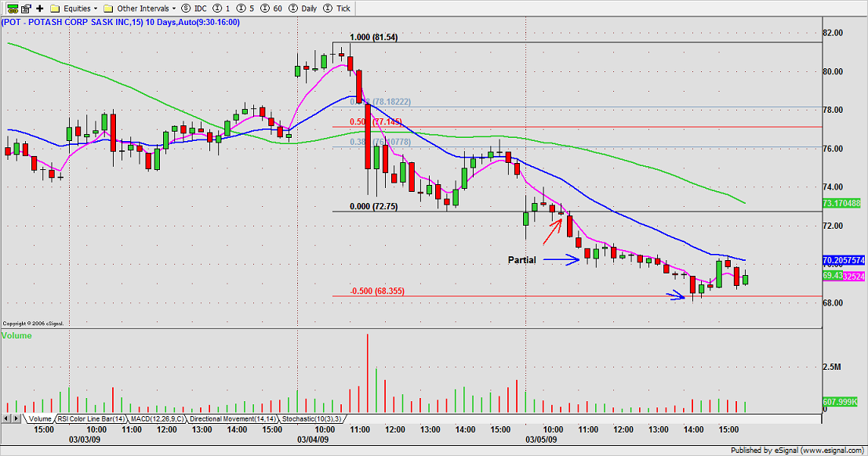Click the 03/04/09 date label
868x456 pixels.
point(313,440)
